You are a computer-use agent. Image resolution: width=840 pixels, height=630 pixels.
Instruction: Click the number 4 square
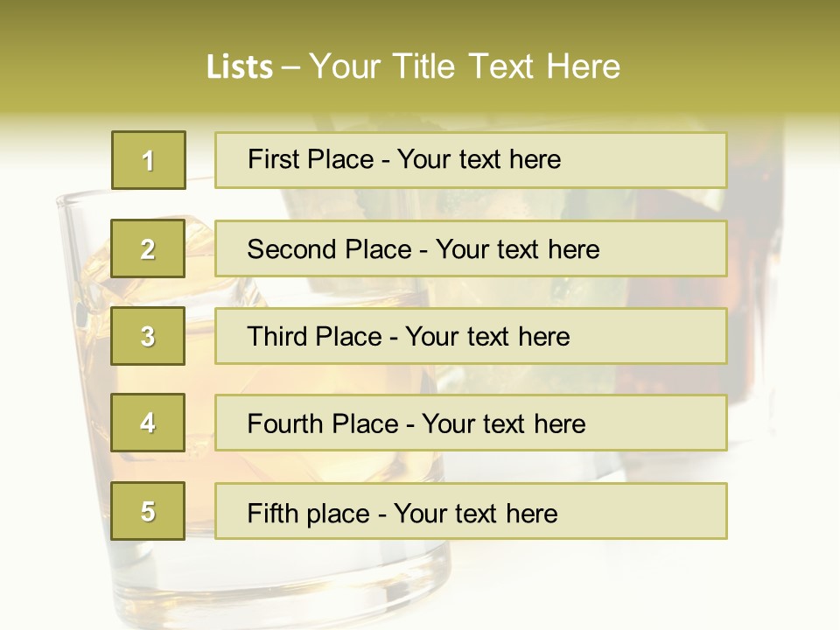tap(148, 423)
